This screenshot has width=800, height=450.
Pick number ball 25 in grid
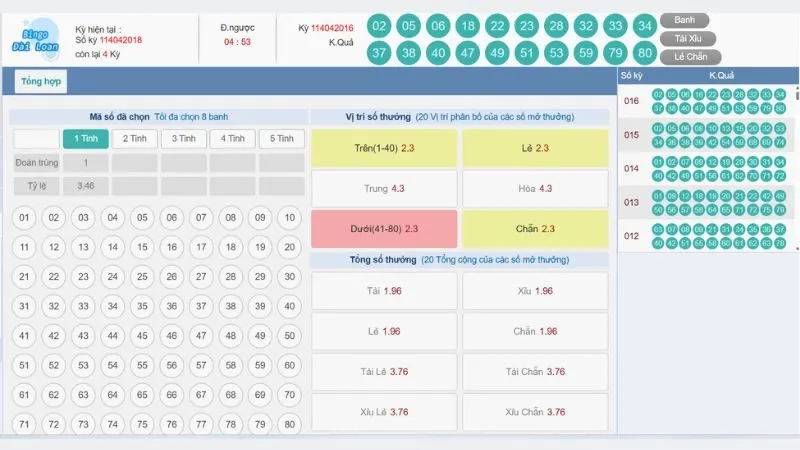click(142, 277)
